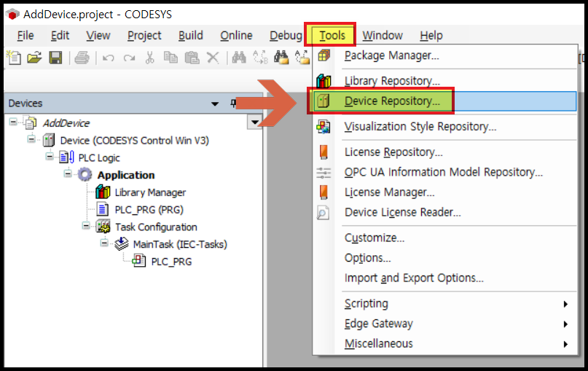Click the Open Project folder icon
Viewport: 588px width, 371px height.
coord(34,58)
